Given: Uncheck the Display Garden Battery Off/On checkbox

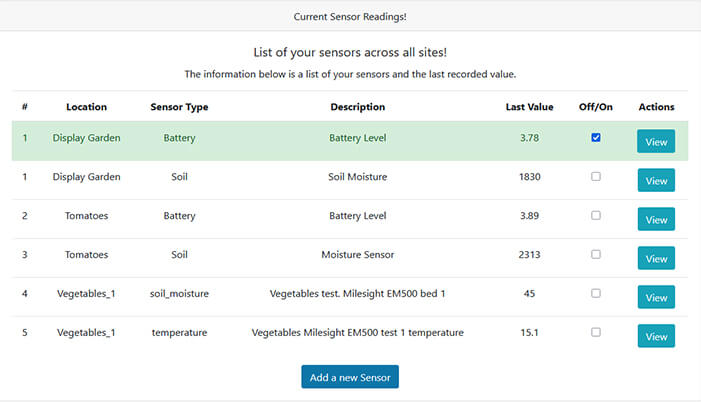Looking at the screenshot, I should coord(596,138).
